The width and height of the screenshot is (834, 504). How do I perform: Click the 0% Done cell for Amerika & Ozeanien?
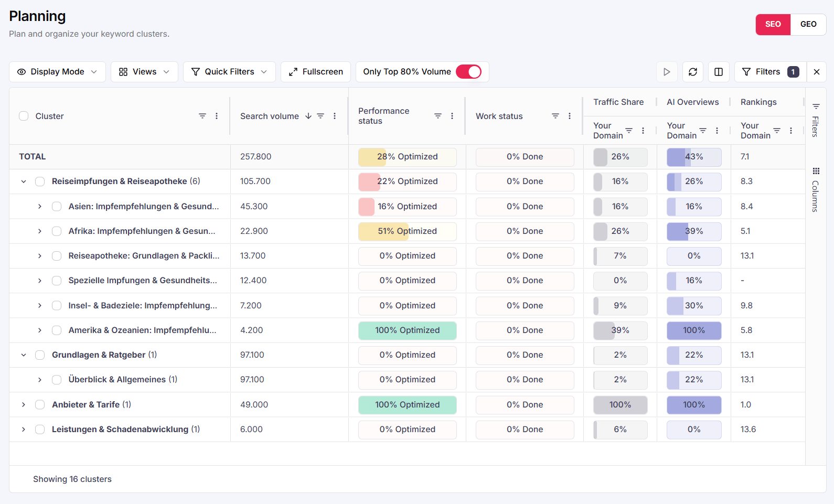coord(525,330)
